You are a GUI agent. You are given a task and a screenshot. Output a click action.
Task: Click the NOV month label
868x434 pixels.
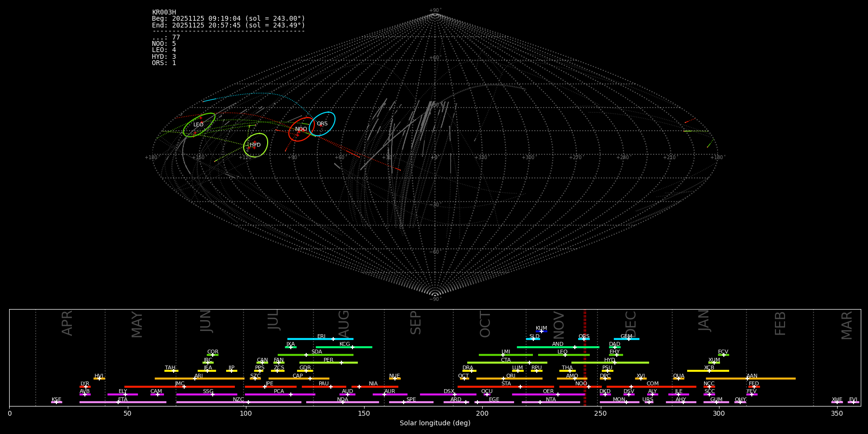point(558,325)
